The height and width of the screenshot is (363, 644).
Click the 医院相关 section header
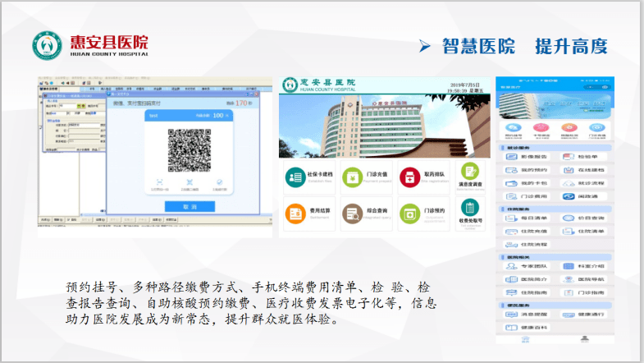[x=555, y=257]
